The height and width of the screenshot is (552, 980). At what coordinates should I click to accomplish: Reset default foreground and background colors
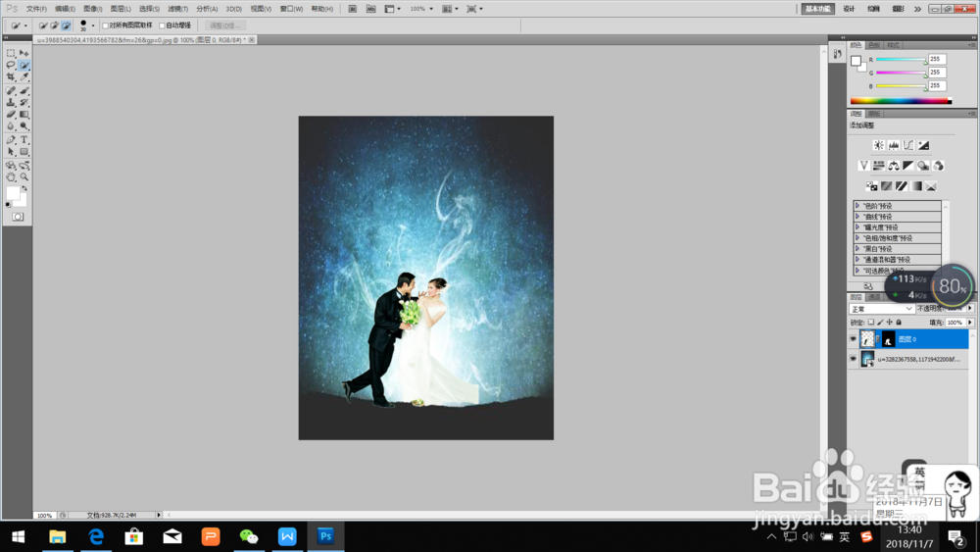(8, 204)
